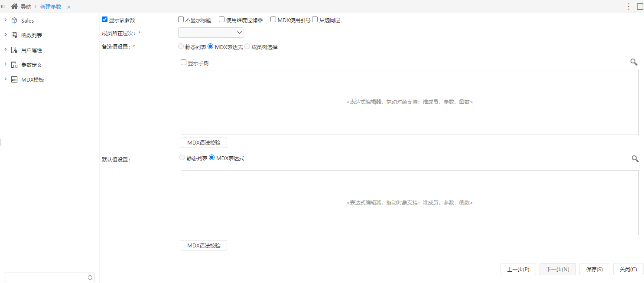
Task: Click into the 默认值 expression editor area
Action: pos(410,203)
